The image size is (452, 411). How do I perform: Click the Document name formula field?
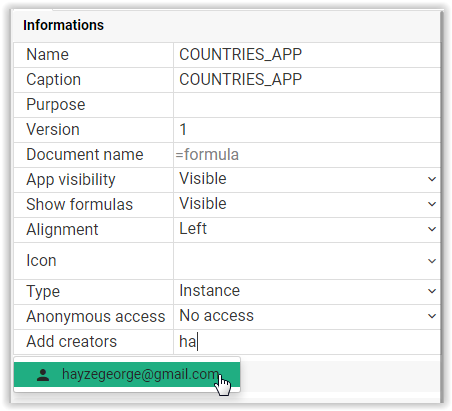click(307, 155)
